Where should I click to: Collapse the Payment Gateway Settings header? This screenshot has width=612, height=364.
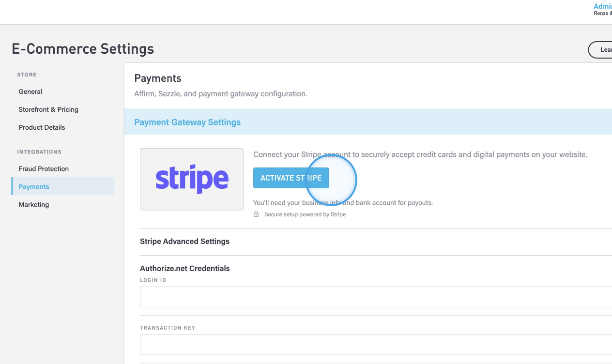187,122
